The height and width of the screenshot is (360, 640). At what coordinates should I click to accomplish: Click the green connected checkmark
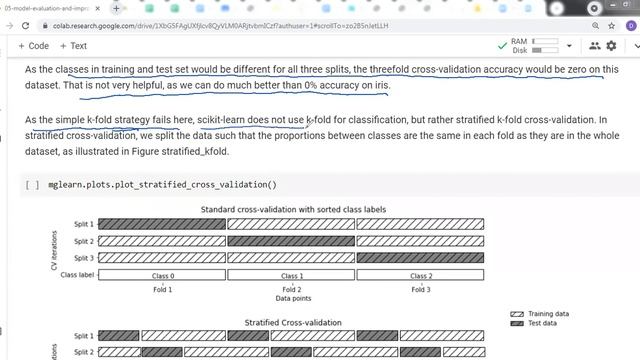pos(502,46)
